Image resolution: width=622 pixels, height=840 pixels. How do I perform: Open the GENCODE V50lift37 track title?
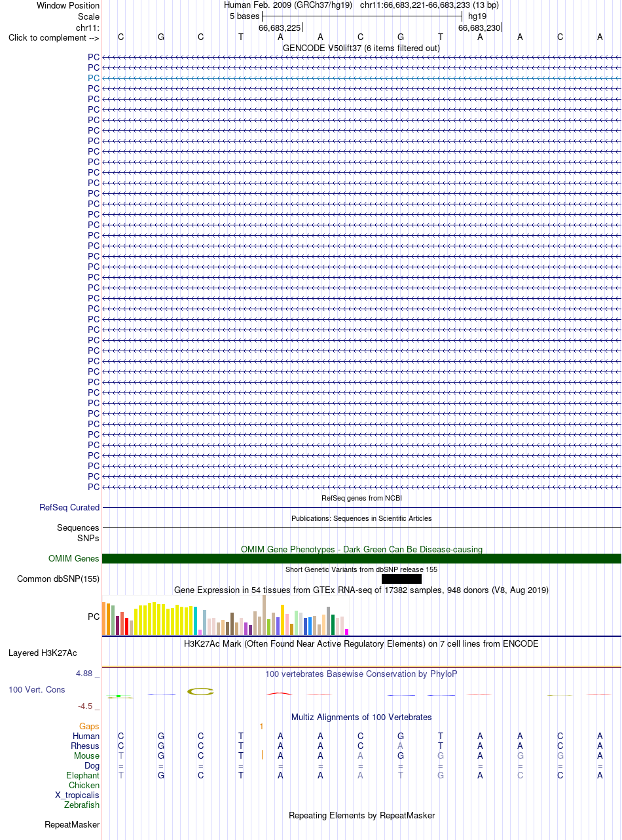click(x=361, y=48)
